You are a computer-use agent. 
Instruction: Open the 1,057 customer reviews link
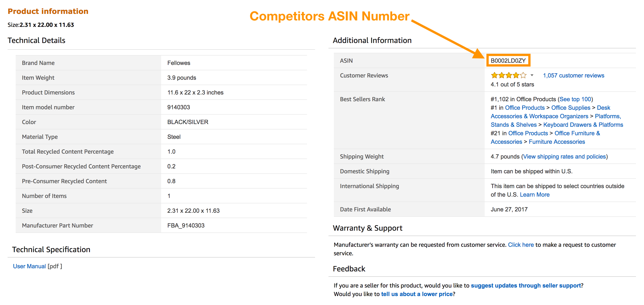point(573,75)
